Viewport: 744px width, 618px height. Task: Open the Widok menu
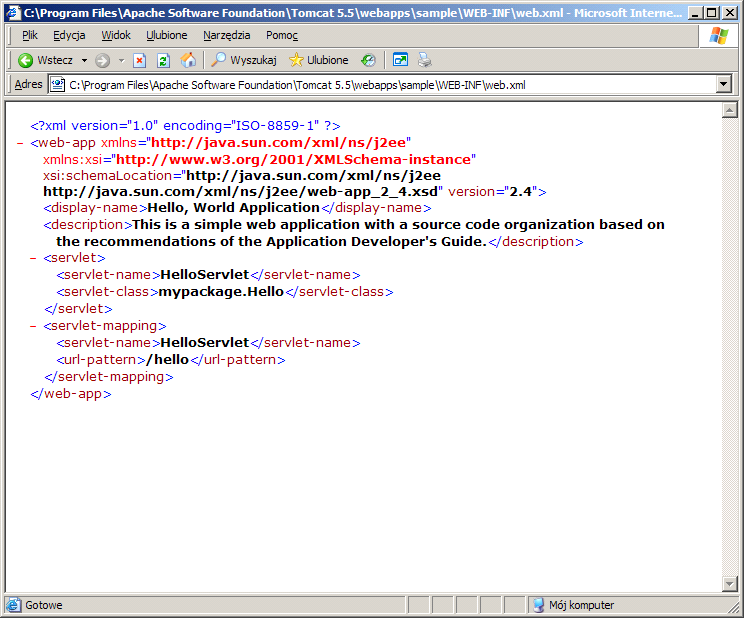pos(116,35)
